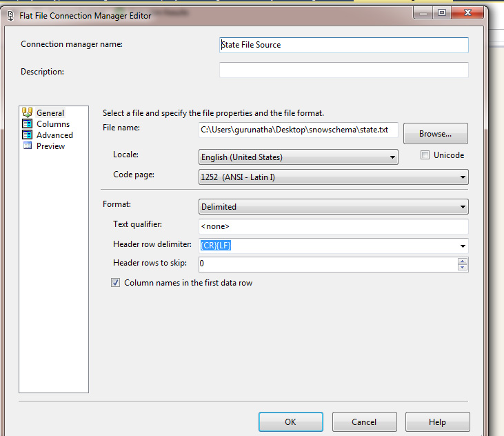This screenshot has width=504, height=436.
Task: Enable the Unicode checkbox
Action: tap(425, 155)
